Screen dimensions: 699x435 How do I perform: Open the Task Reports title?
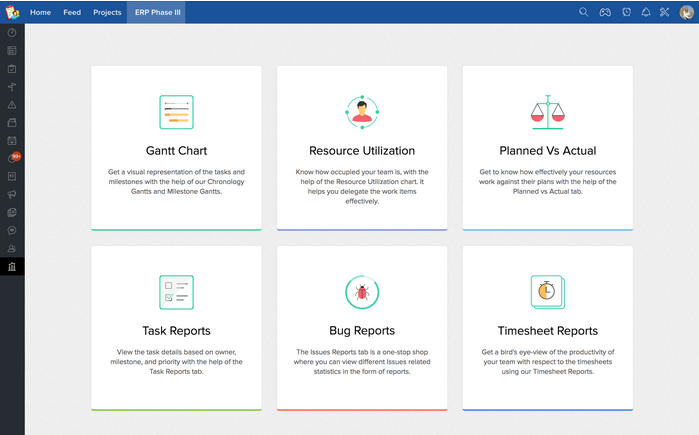click(177, 331)
